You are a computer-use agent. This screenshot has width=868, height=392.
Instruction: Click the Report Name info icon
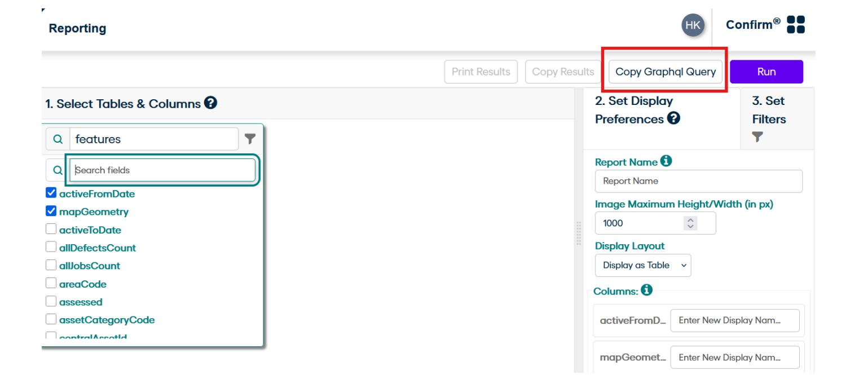666,161
